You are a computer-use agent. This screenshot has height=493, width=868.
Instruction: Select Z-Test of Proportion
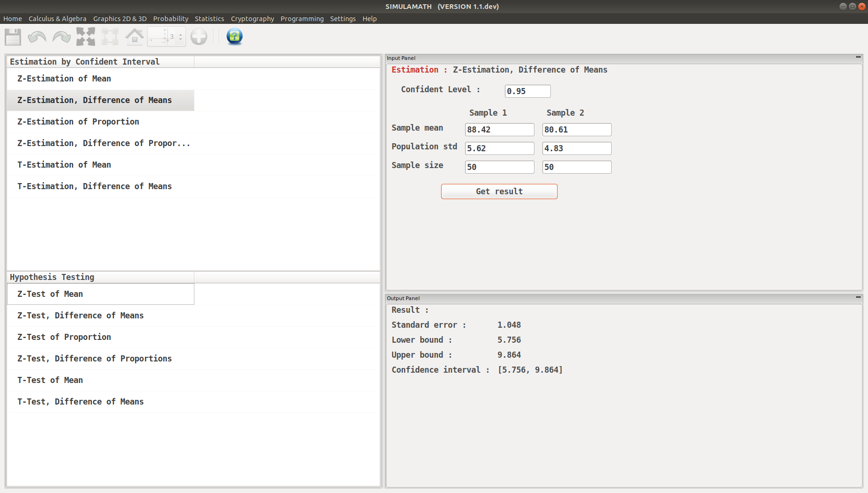click(101, 337)
